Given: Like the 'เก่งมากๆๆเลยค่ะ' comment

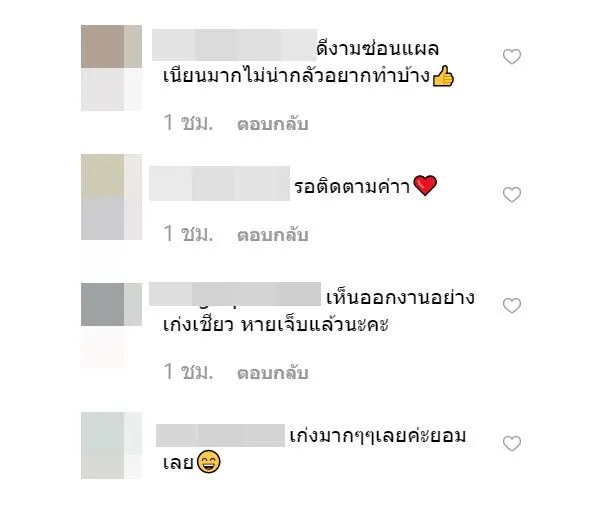Looking at the screenshot, I should click(x=512, y=443).
